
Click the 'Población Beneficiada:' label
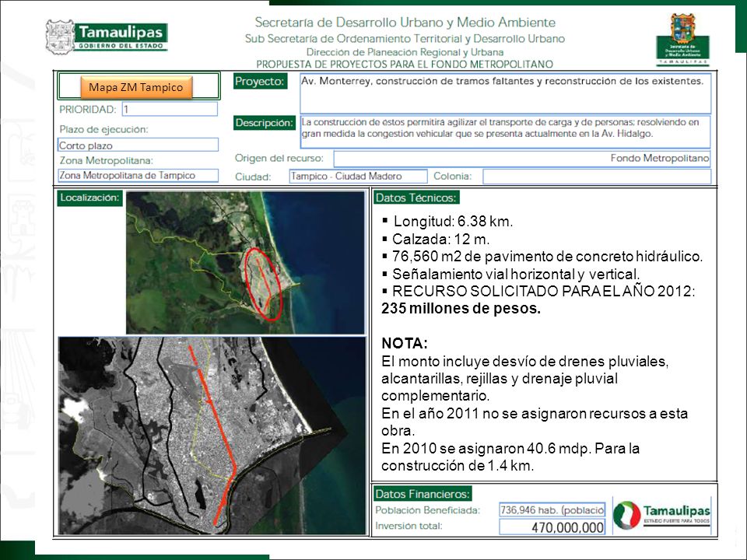point(428,510)
